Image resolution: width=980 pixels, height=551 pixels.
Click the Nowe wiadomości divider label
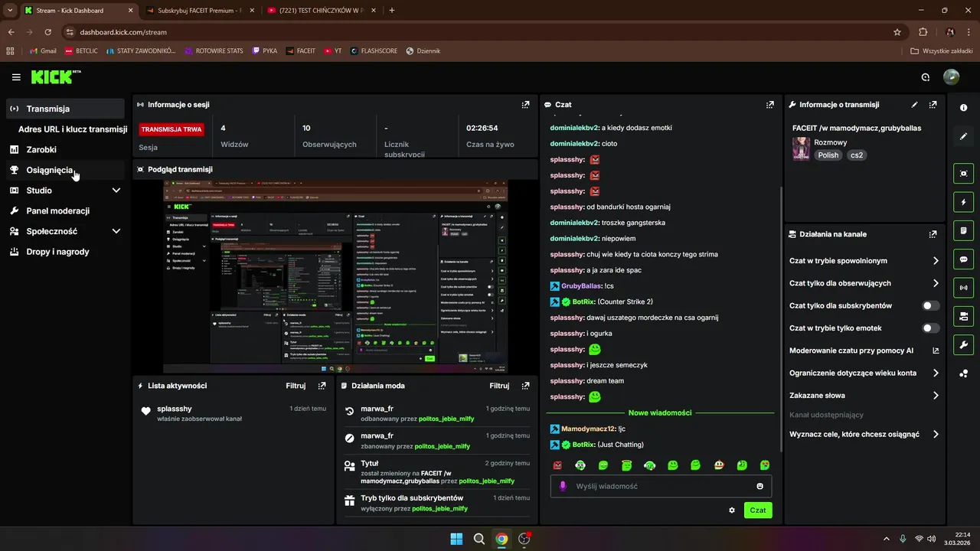pos(660,412)
